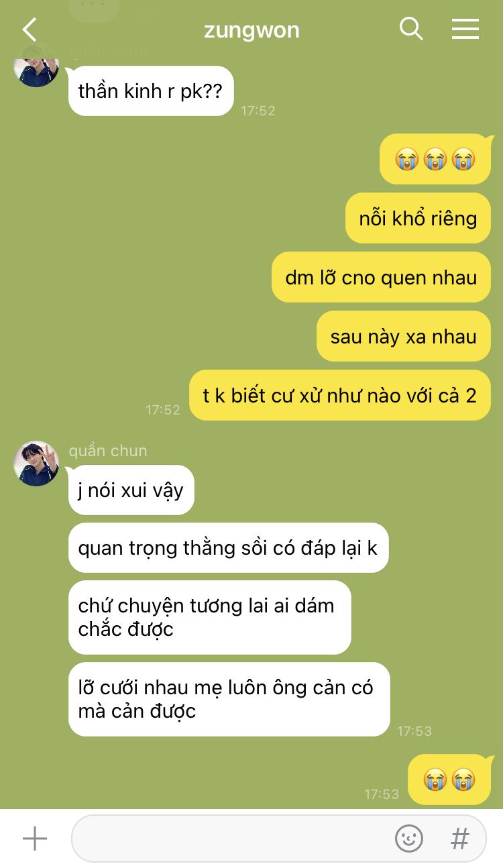Tap the 'lỡ cưới nhau mẹ luôn' message

coord(229,699)
